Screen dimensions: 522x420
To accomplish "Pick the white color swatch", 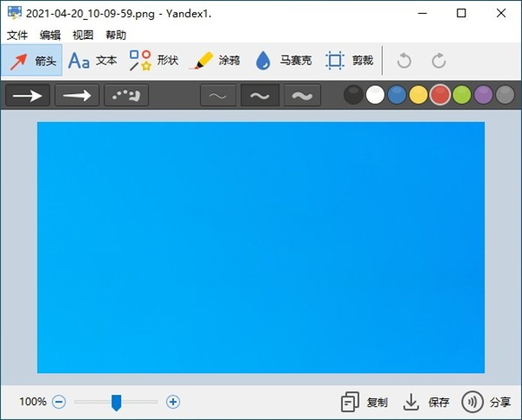I will [375, 95].
